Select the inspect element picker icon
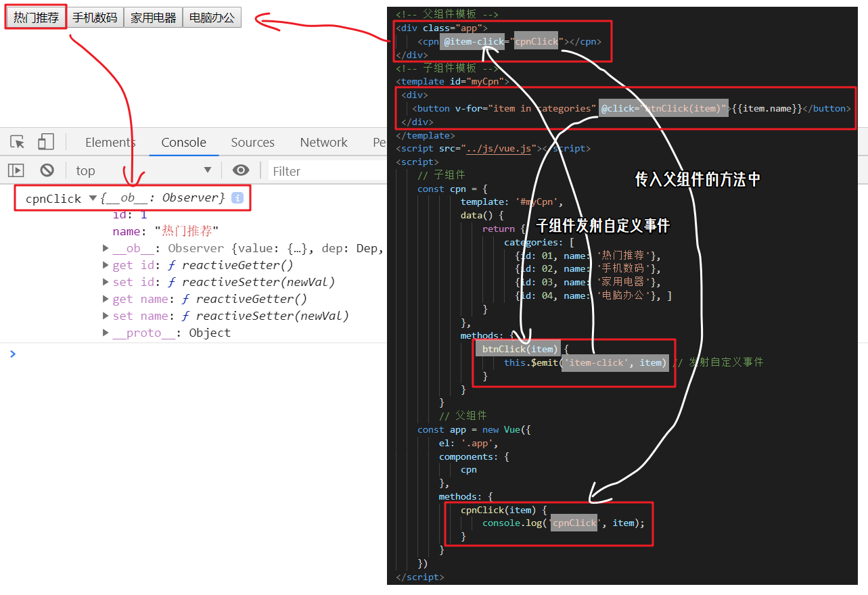Viewport: 868px width, 595px height. pyautogui.click(x=18, y=142)
